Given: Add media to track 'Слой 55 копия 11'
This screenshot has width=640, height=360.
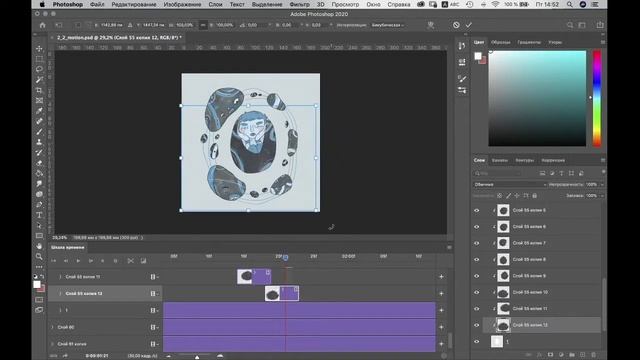Looking at the screenshot, I should click(441, 277).
